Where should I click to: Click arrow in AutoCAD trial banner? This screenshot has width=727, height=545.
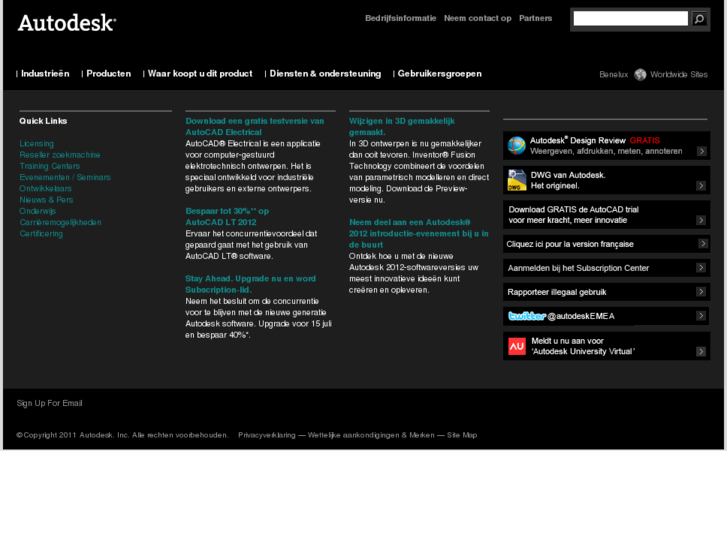701,220
